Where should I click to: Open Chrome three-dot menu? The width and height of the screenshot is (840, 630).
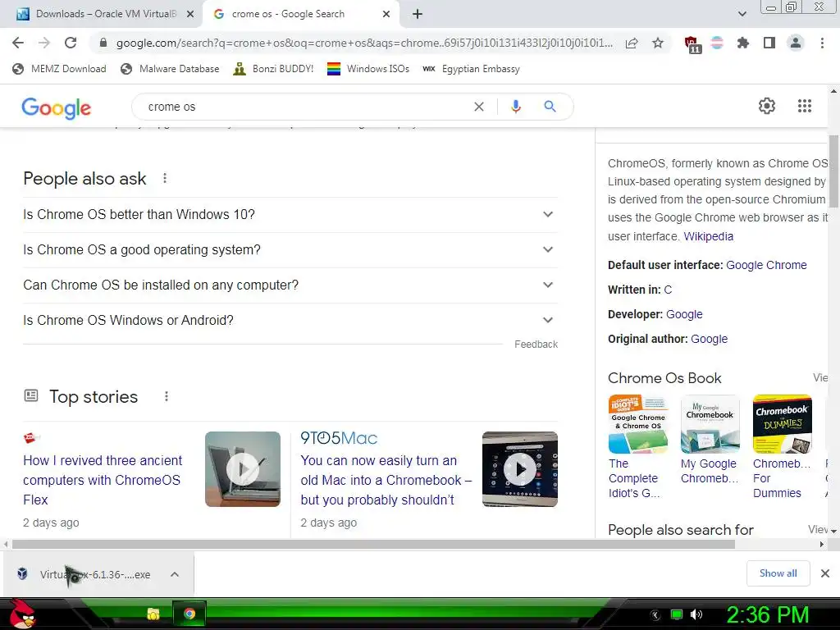point(822,43)
